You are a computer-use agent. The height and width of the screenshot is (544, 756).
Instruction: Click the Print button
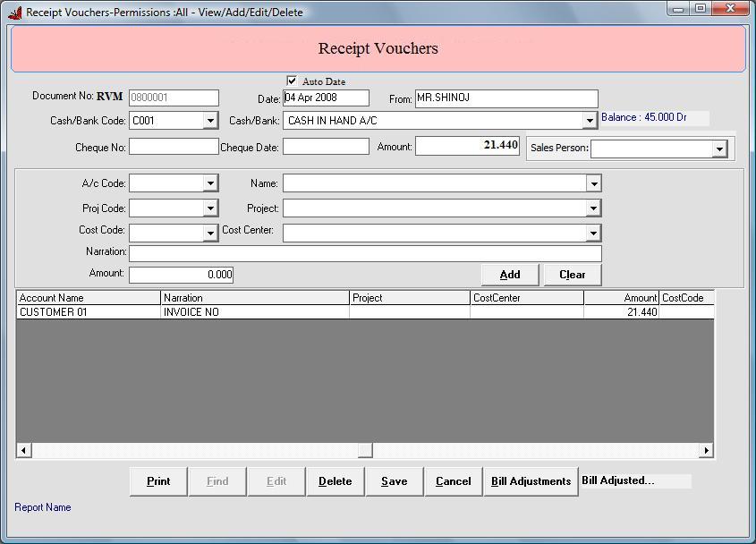point(158,481)
